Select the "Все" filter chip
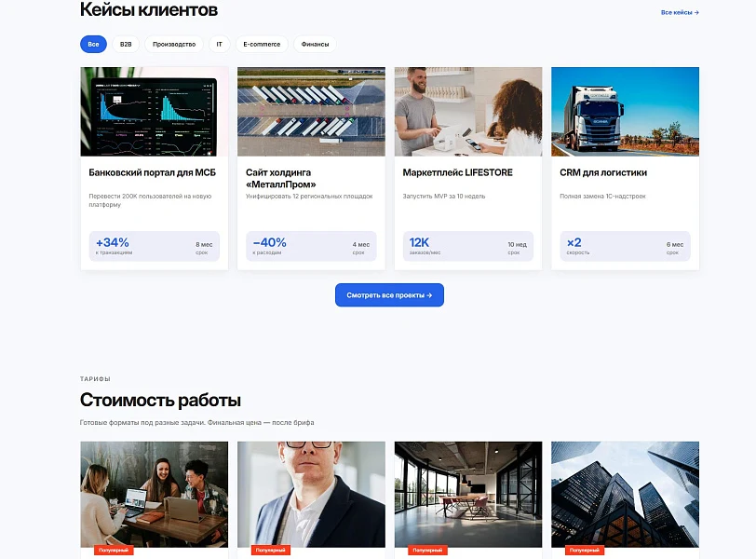The height and width of the screenshot is (559, 756). pos(93,45)
